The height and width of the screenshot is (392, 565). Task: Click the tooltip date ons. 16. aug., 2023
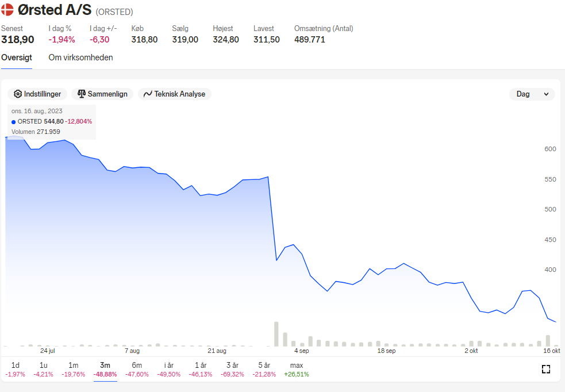tap(37, 111)
